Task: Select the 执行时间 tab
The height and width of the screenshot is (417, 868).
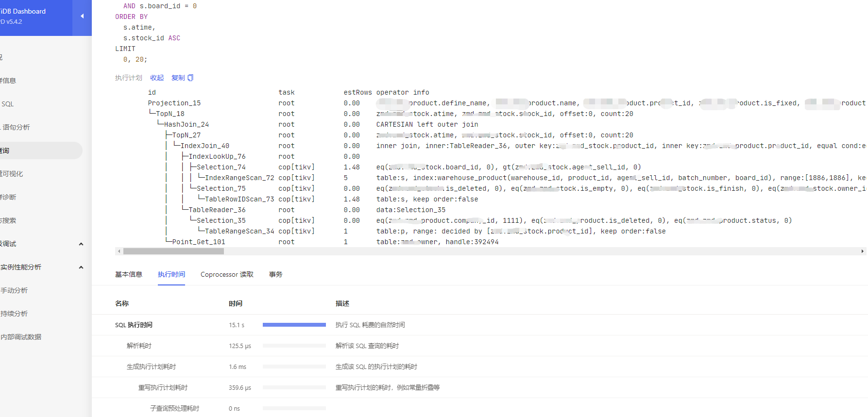Action: [x=171, y=274]
